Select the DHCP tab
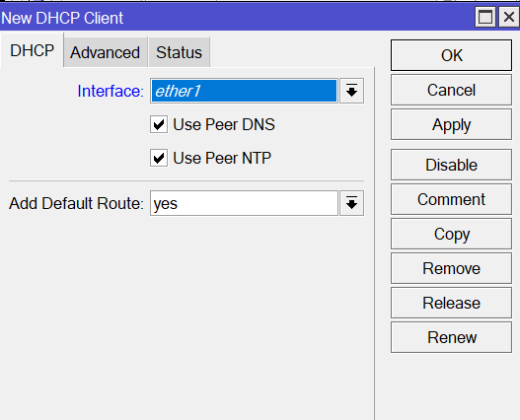The width and height of the screenshot is (520, 420). pyautogui.click(x=32, y=50)
